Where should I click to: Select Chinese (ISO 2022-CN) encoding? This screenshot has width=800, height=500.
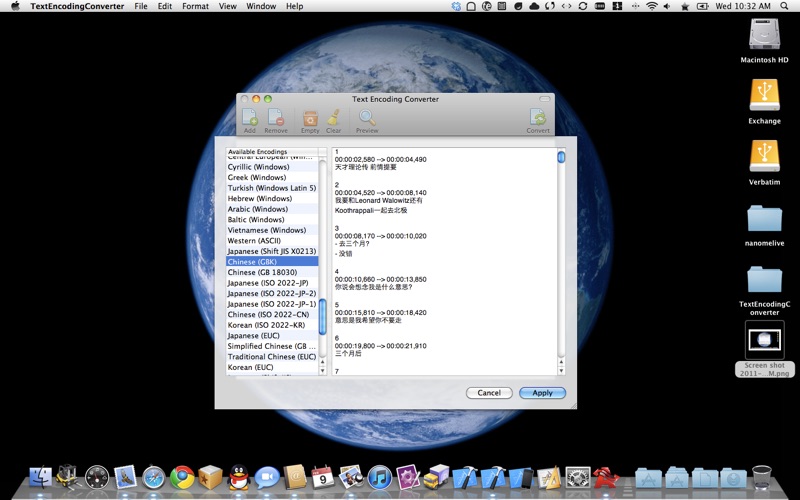pyautogui.click(x=272, y=315)
